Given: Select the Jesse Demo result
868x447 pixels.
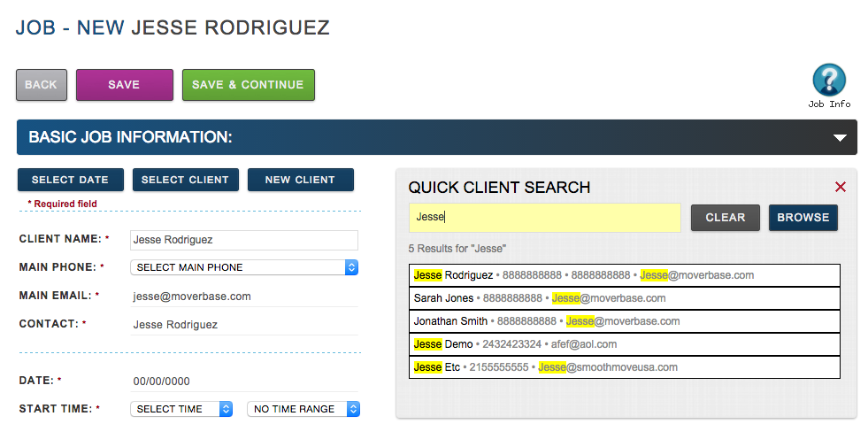Looking at the screenshot, I should pos(624,344).
